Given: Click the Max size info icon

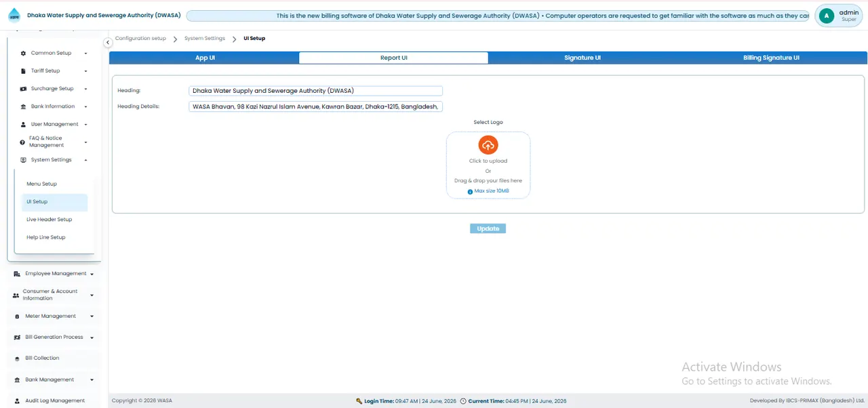Looking at the screenshot, I should coord(470,192).
